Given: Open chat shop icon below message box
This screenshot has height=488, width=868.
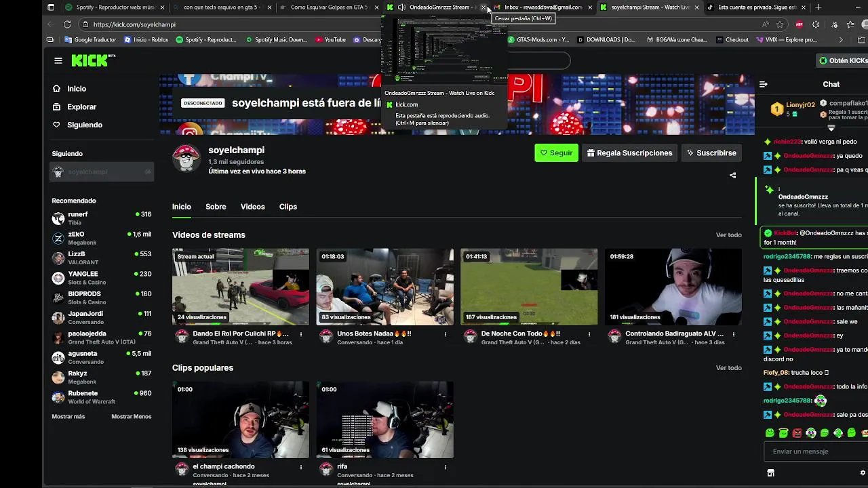Looking at the screenshot, I should 770,473.
